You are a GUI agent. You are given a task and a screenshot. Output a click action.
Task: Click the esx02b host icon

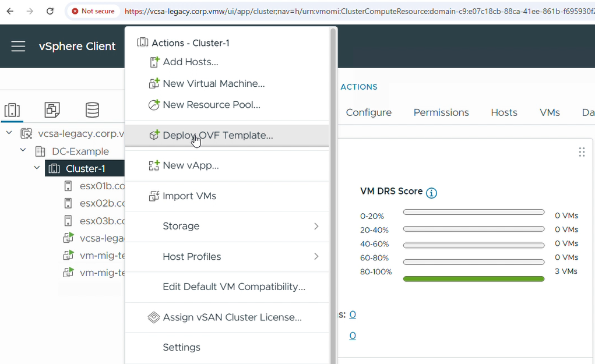(x=68, y=203)
